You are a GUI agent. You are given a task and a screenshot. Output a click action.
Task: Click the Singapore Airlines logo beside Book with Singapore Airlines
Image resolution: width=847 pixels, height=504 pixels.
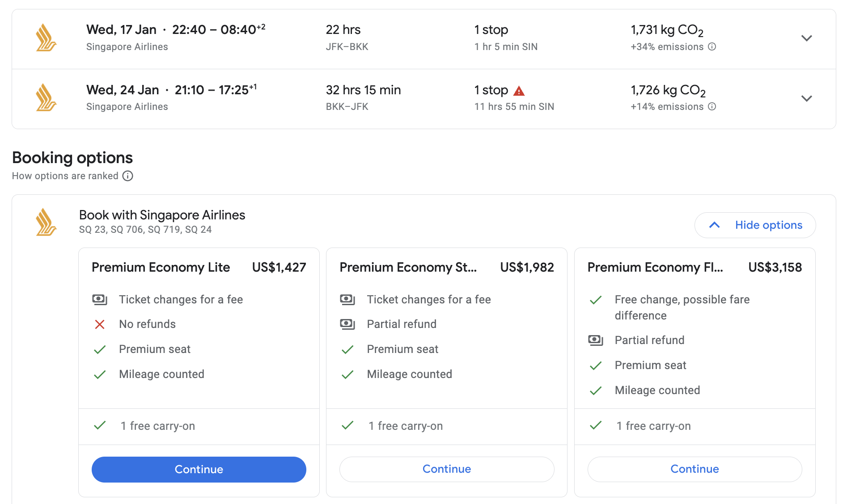point(46,222)
